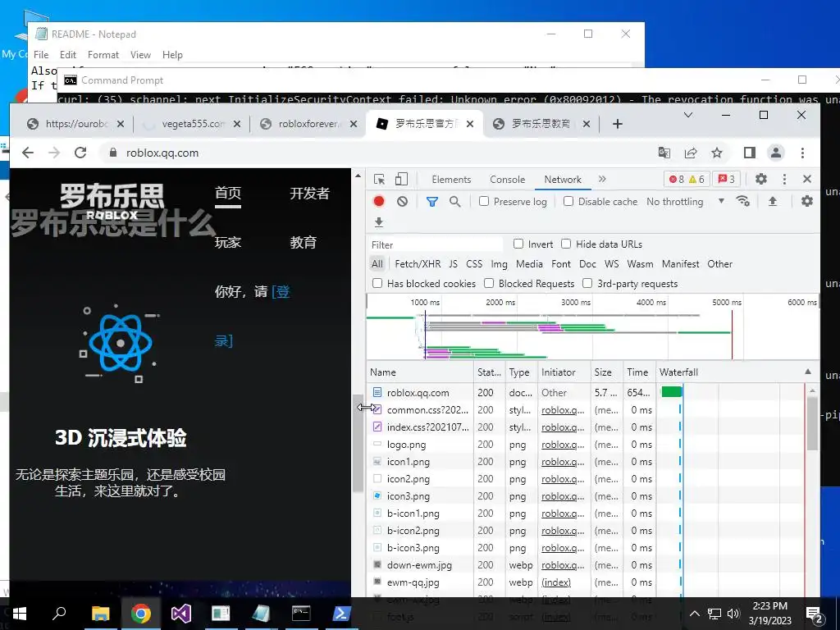This screenshot has height=630, width=840.
Task: Click the network request list scrollbar
Action: coord(812,423)
